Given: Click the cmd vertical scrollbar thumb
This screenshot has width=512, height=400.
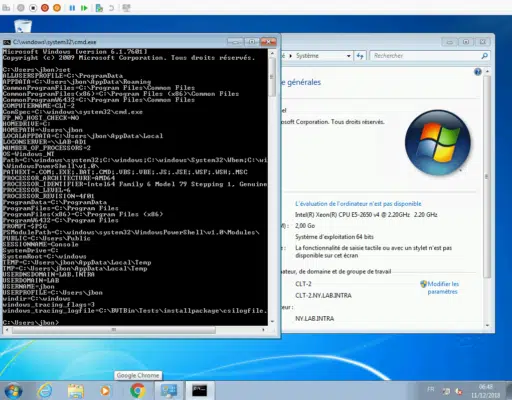Looking at the screenshot, I should (272, 77).
